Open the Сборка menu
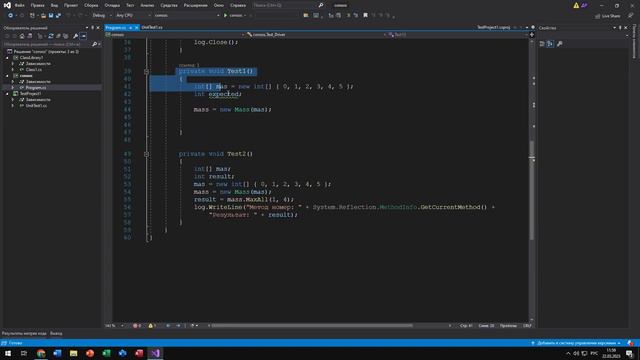This screenshot has height=360, width=640. tap(91, 5)
